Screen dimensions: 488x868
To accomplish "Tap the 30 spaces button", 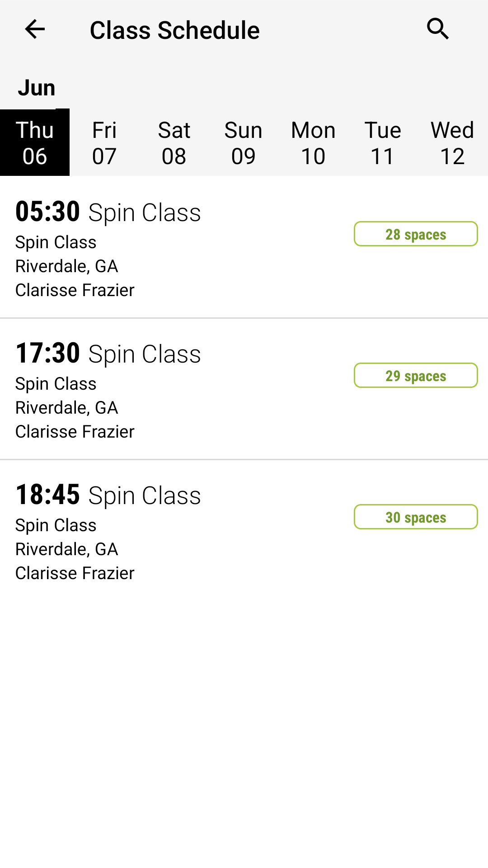I will 416,517.
